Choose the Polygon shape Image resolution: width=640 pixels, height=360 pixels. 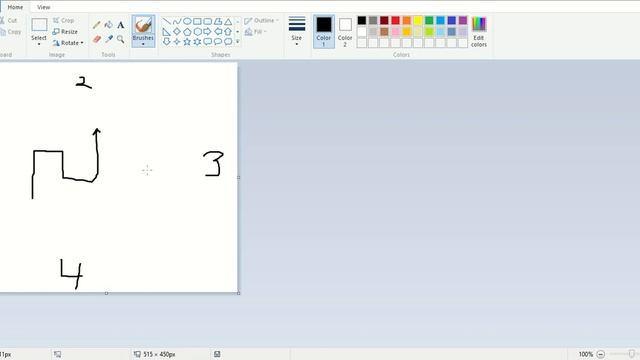point(218,21)
